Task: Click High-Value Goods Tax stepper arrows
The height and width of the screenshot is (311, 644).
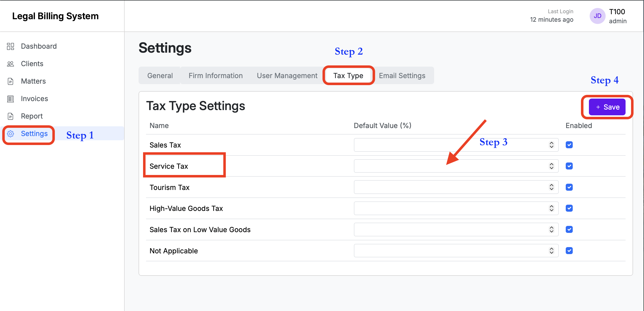Action: 552,208
